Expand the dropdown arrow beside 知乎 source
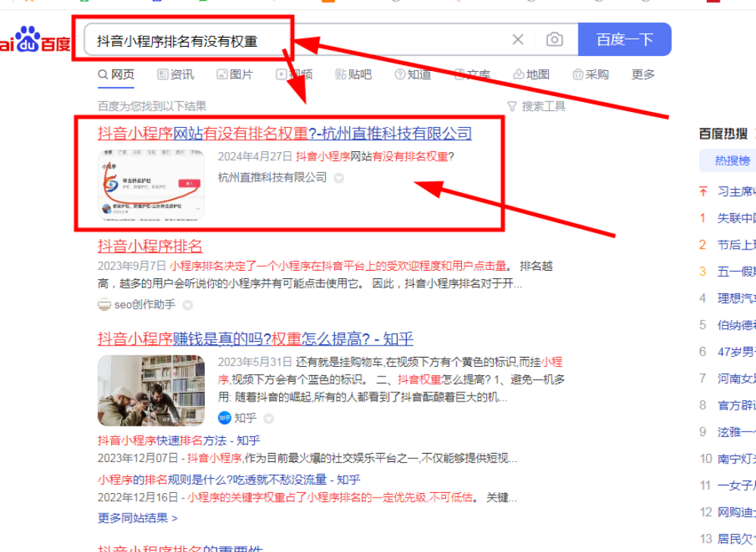 pos(268,418)
